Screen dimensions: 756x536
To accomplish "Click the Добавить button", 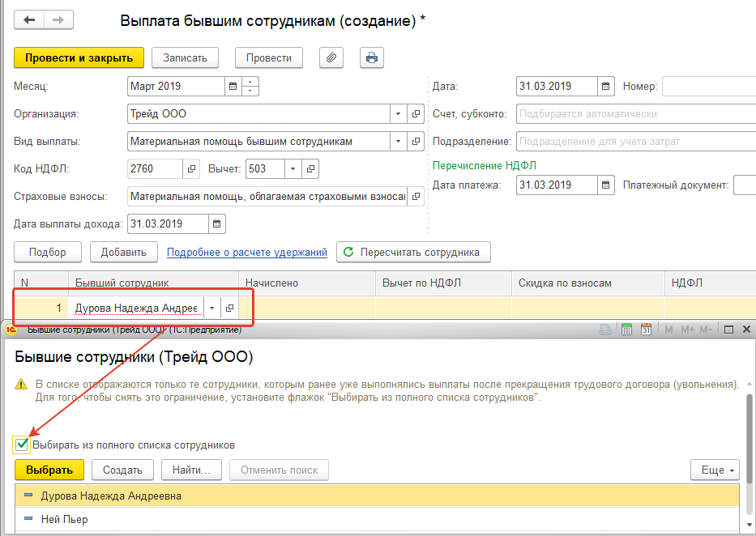I will tap(124, 253).
